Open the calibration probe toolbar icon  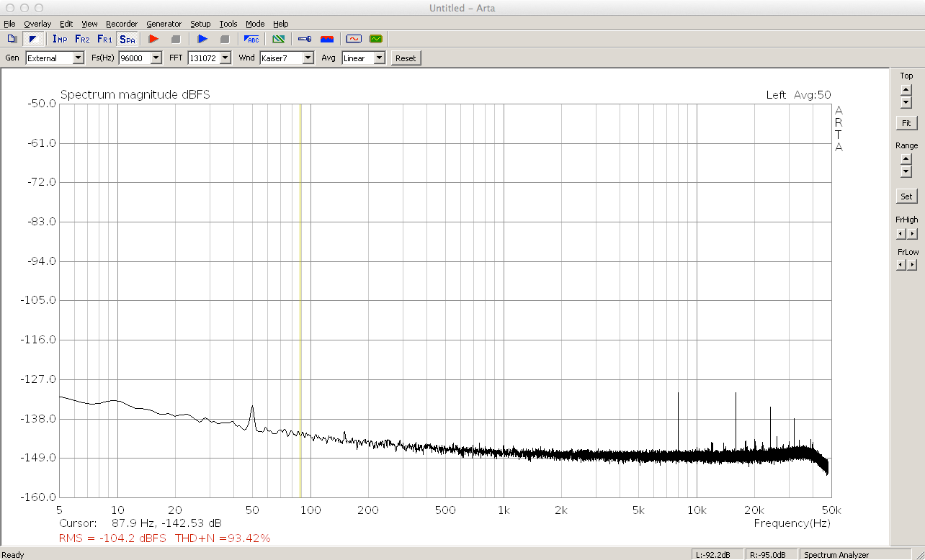pyautogui.click(x=305, y=39)
